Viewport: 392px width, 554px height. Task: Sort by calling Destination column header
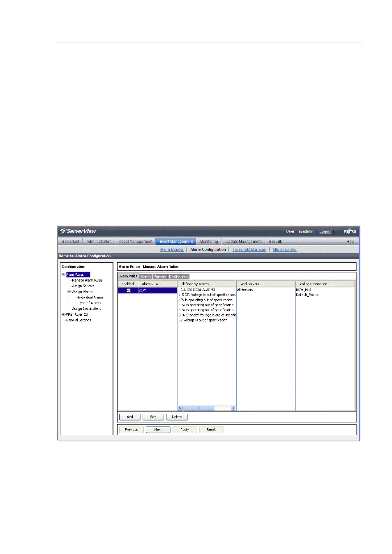click(x=325, y=284)
